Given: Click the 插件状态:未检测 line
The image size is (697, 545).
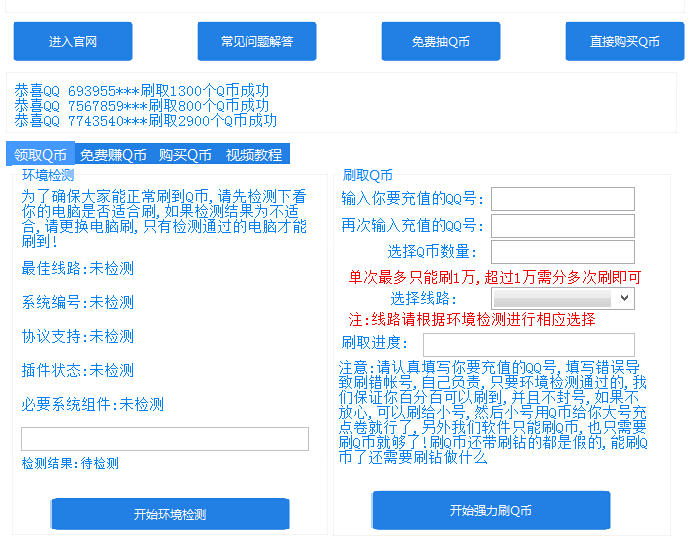Looking at the screenshot, I should pyautogui.click(x=78, y=370).
